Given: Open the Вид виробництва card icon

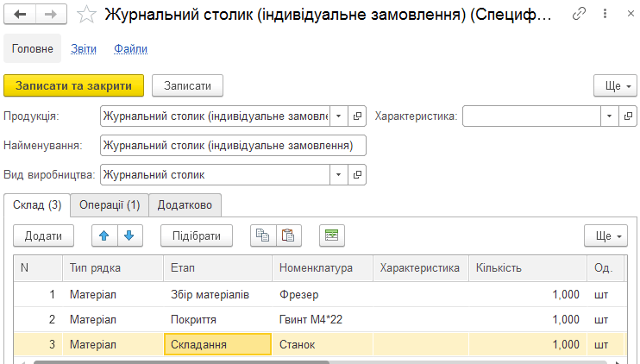Looking at the screenshot, I should pos(357,174).
